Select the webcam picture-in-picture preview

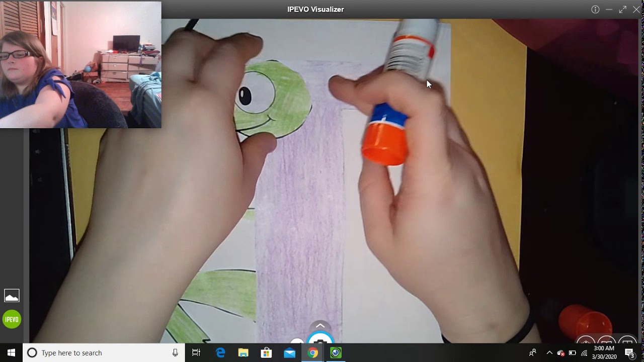point(80,64)
